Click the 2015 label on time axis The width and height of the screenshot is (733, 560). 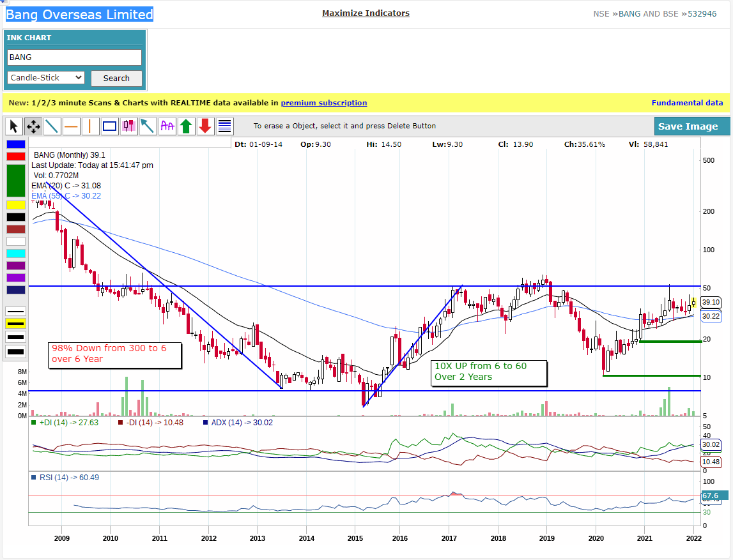click(x=355, y=538)
